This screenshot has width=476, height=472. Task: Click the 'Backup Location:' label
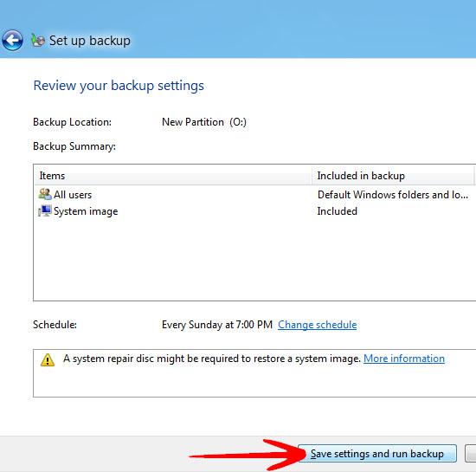(72, 122)
